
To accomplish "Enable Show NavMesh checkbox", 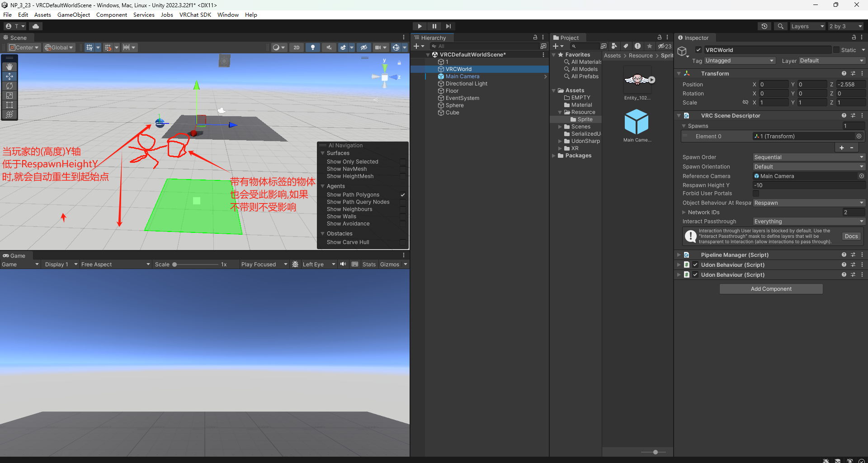I will pyautogui.click(x=402, y=169).
